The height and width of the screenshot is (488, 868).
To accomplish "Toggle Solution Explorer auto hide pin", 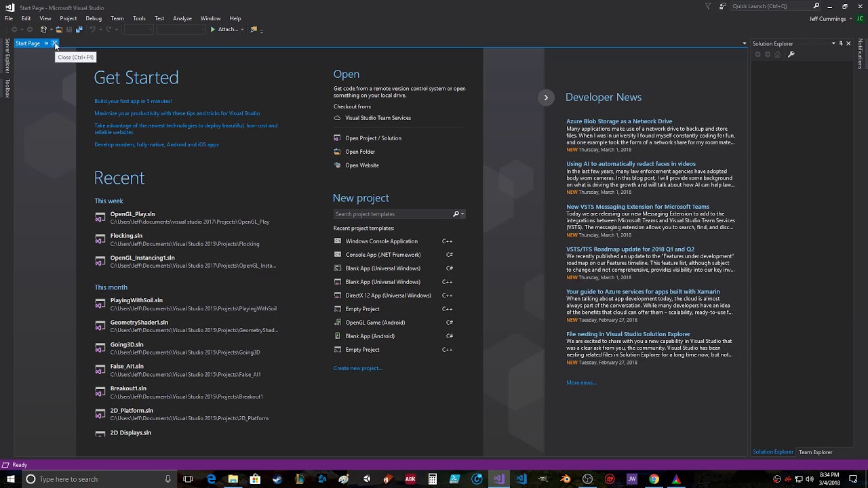I will point(841,43).
